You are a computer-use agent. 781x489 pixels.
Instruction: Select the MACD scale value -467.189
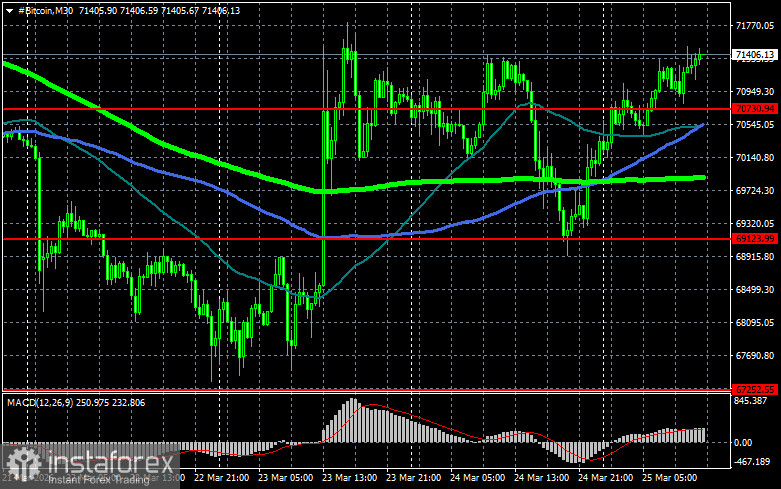[x=752, y=462]
